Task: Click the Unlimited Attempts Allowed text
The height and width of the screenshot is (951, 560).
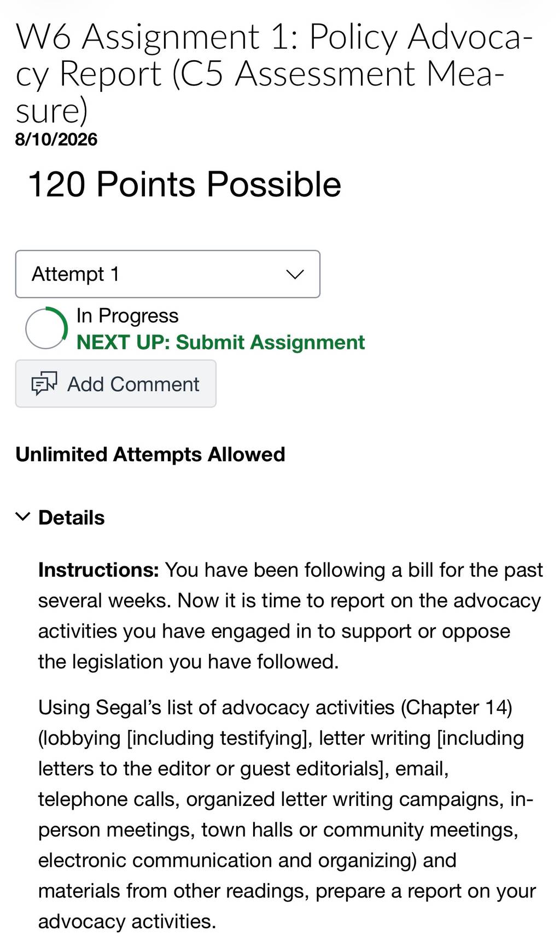Action: click(150, 455)
